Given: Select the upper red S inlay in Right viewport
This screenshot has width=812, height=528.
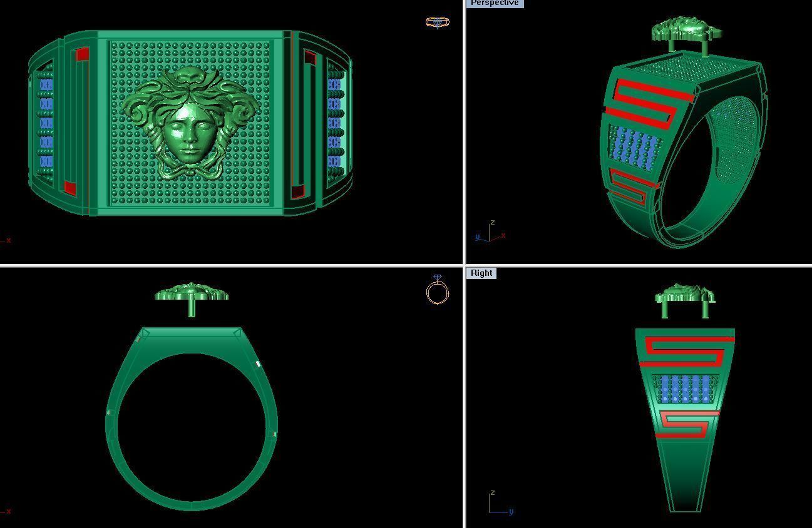Looking at the screenshot, I should (x=687, y=351).
